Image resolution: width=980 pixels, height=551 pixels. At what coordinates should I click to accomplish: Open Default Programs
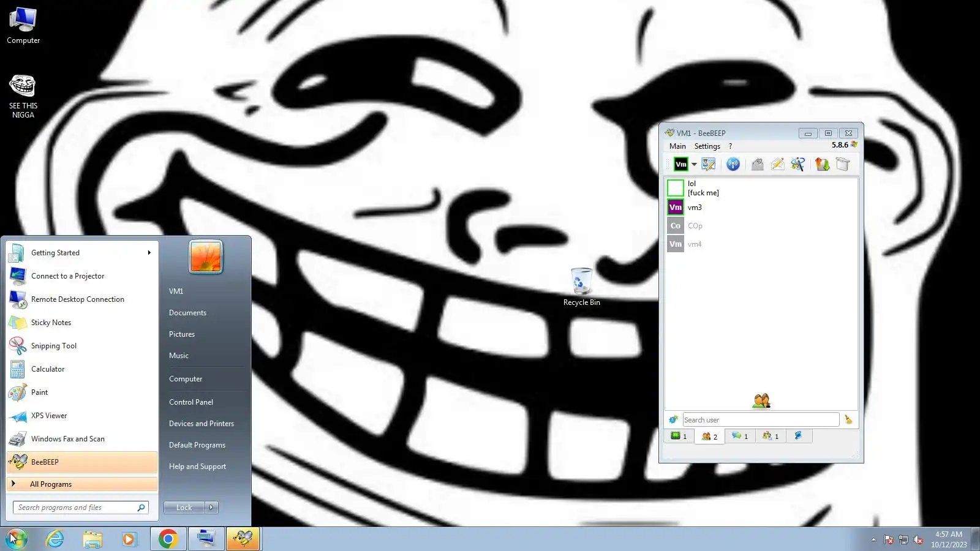pyautogui.click(x=197, y=445)
